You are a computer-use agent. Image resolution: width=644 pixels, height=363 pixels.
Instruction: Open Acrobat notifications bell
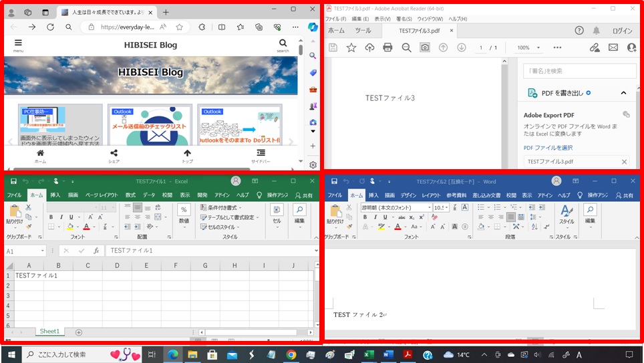pyautogui.click(x=597, y=31)
